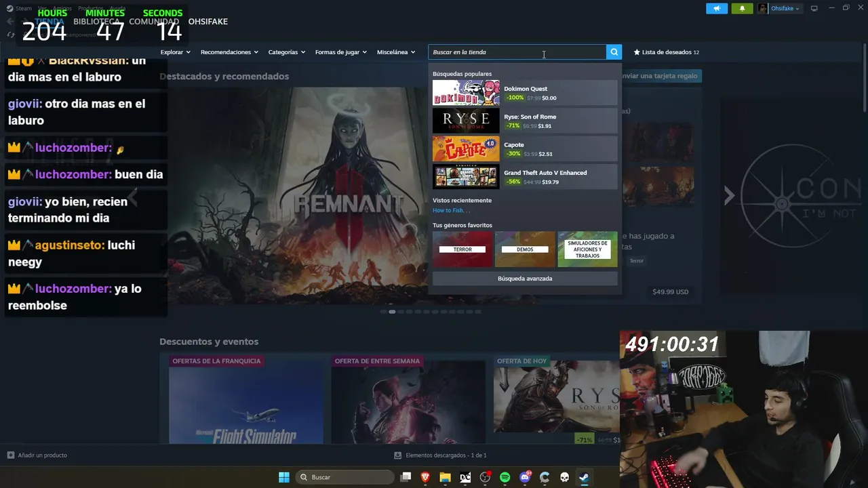
Task: Open the Oferta de entre semana card
Action: [408, 399]
